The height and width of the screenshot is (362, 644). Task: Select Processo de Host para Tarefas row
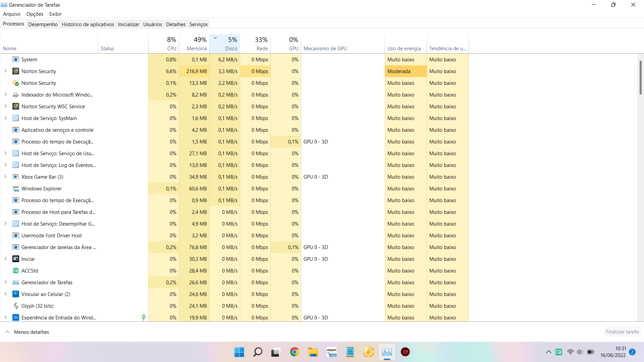coord(235,212)
